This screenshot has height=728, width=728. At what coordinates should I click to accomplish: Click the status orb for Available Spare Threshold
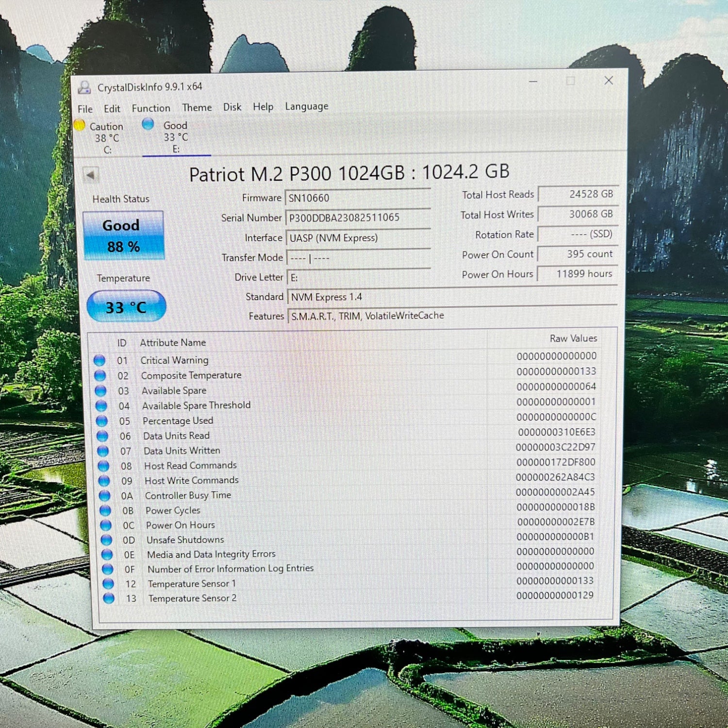click(101, 406)
